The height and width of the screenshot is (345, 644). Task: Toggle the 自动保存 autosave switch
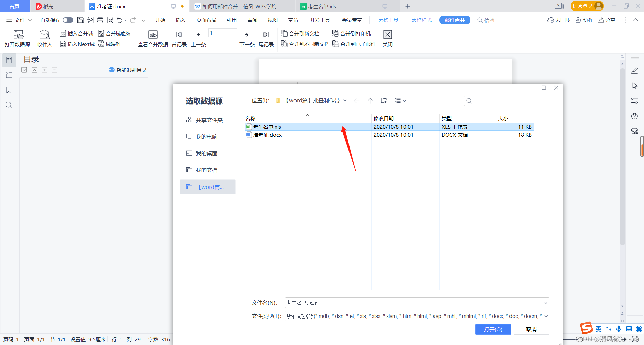[x=68, y=20]
